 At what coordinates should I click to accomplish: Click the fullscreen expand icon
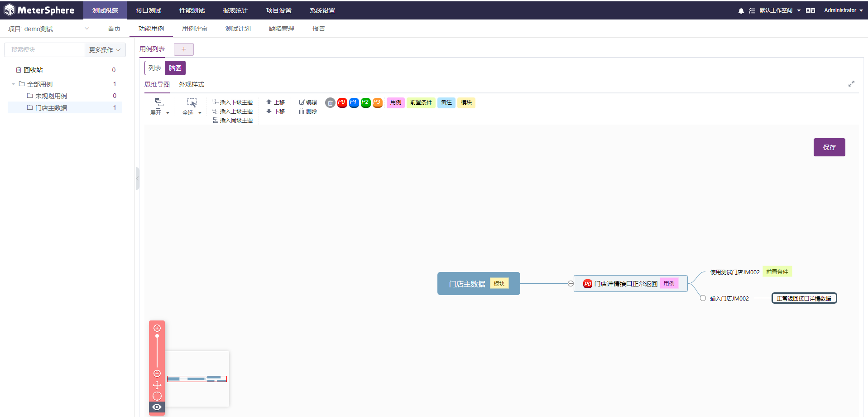851,84
